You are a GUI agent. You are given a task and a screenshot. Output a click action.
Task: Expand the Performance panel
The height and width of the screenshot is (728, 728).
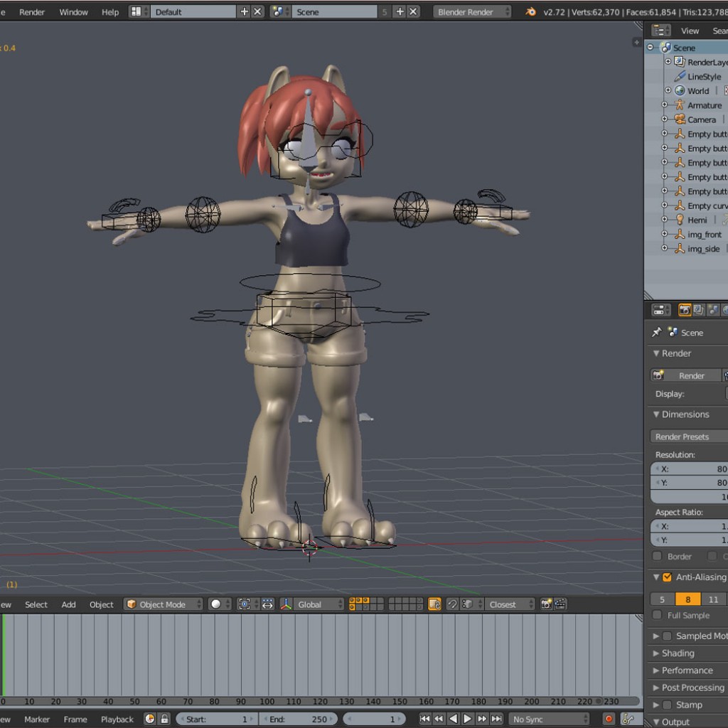tap(686, 670)
